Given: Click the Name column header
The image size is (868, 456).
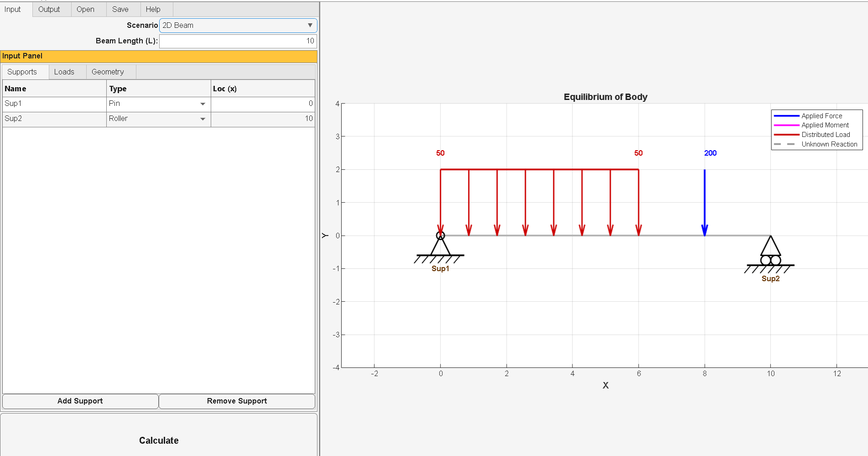Looking at the screenshot, I should click(x=54, y=89).
